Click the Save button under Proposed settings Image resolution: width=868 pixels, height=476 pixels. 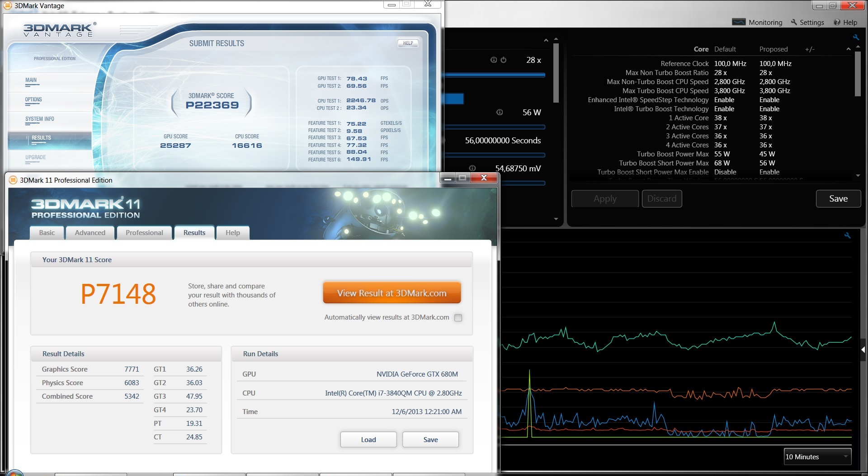coord(838,199)
